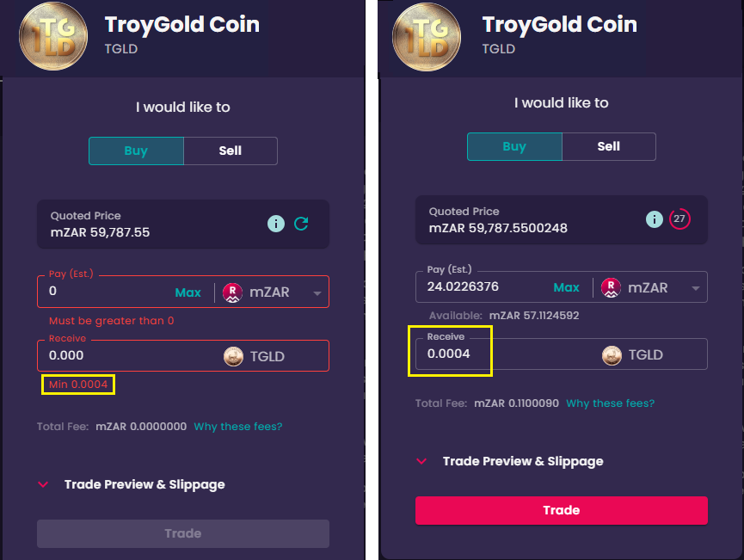Image resolution: width=744 pixels, height=560 pixels.
Task: Open 'Why these fees?' link in right panel
Action: pos(610,403)
